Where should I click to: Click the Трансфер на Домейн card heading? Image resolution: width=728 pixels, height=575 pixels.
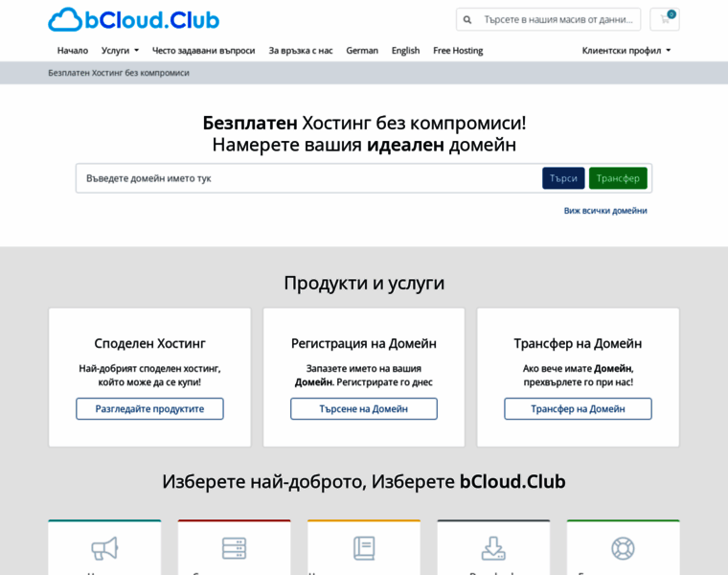(578, 344)
